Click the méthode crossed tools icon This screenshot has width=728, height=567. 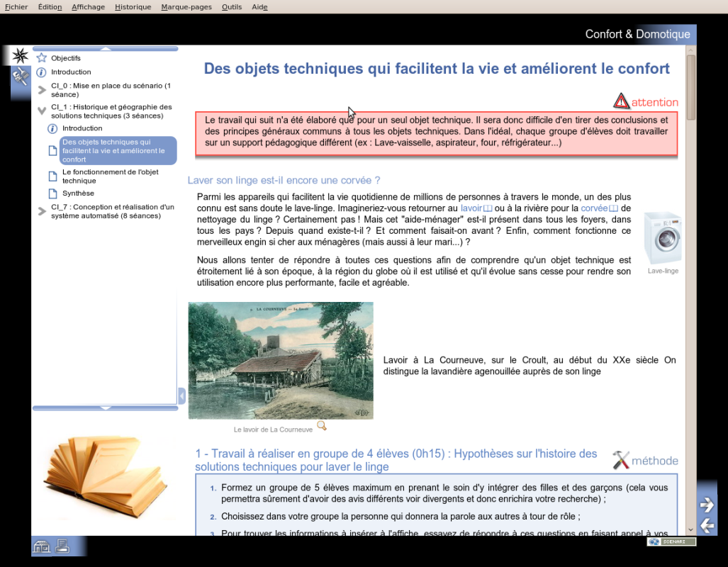click(621, 460)
